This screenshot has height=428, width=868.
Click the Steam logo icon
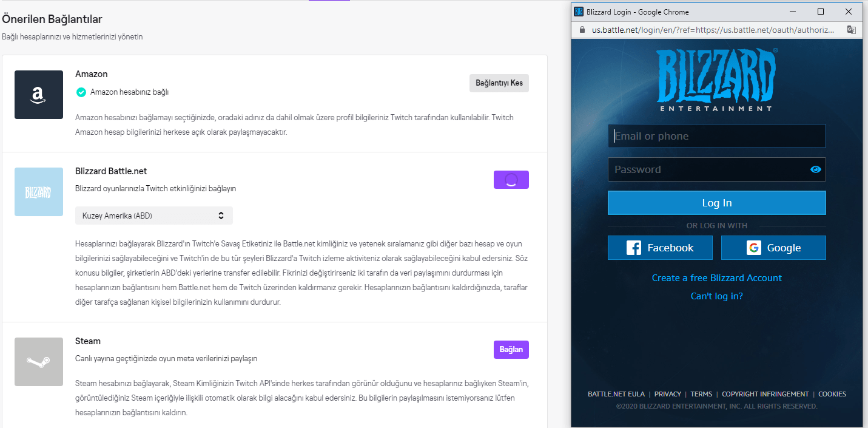coord(38,362)
